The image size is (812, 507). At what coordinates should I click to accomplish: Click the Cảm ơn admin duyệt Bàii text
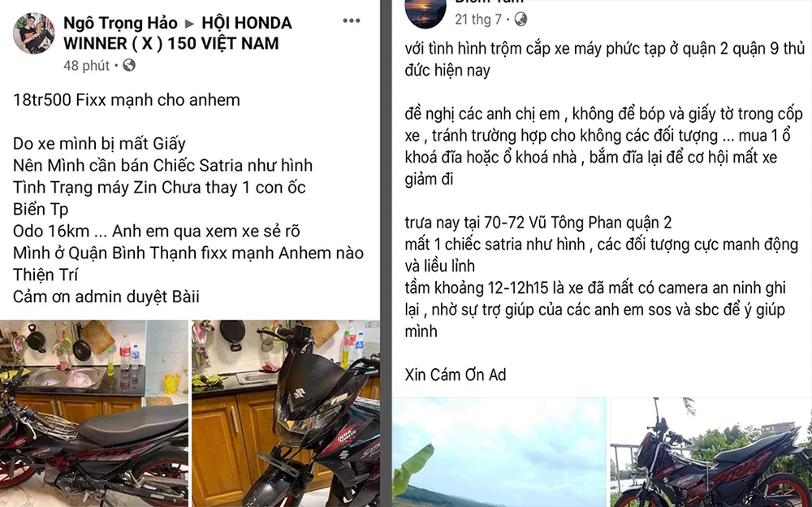tap(106, 297)
